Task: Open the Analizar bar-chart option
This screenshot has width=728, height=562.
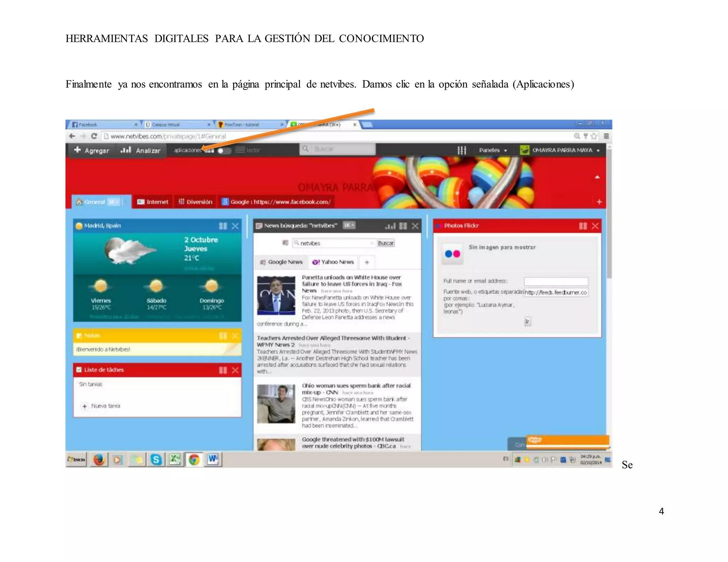Action: [x=140, y=150]
